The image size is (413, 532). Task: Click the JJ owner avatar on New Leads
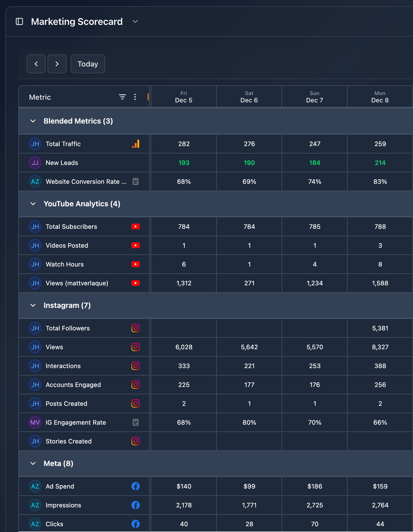[35, 163]
